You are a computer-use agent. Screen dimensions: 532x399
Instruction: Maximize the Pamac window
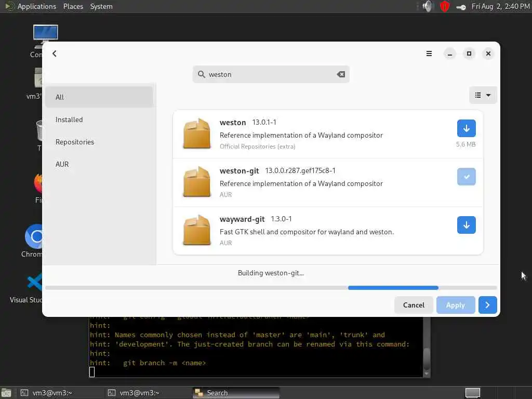(469, 54)
